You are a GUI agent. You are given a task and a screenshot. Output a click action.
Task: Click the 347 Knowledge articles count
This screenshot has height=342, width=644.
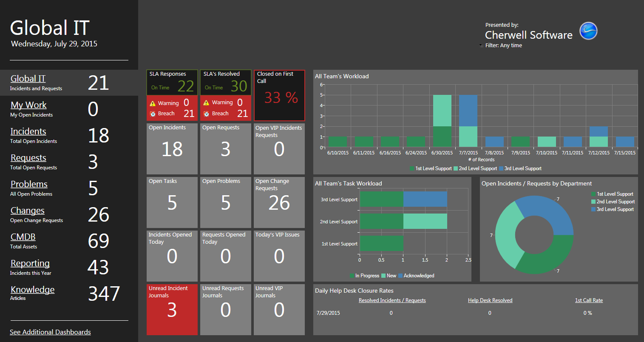104,294
